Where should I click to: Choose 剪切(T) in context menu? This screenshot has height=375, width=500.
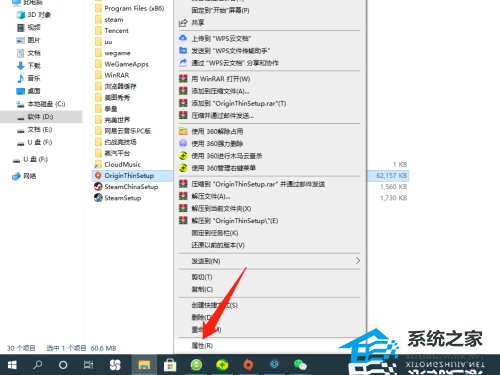click(202, 277)
